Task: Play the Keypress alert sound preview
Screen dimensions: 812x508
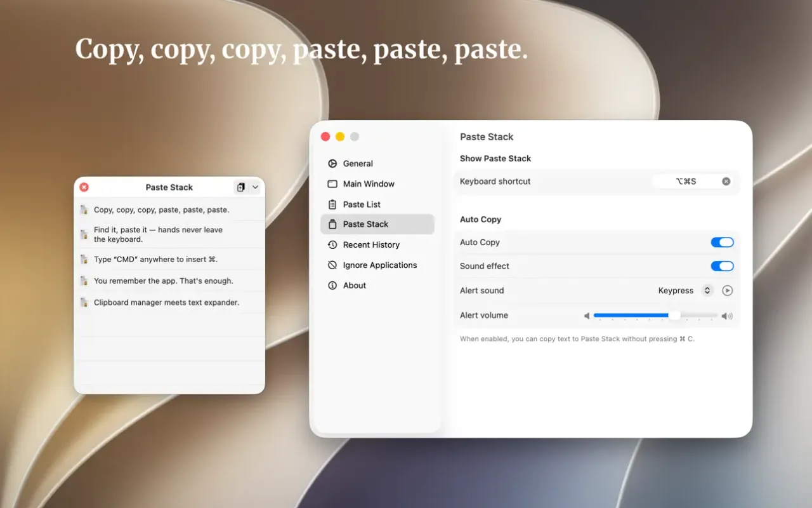Action: coord(728,291)
